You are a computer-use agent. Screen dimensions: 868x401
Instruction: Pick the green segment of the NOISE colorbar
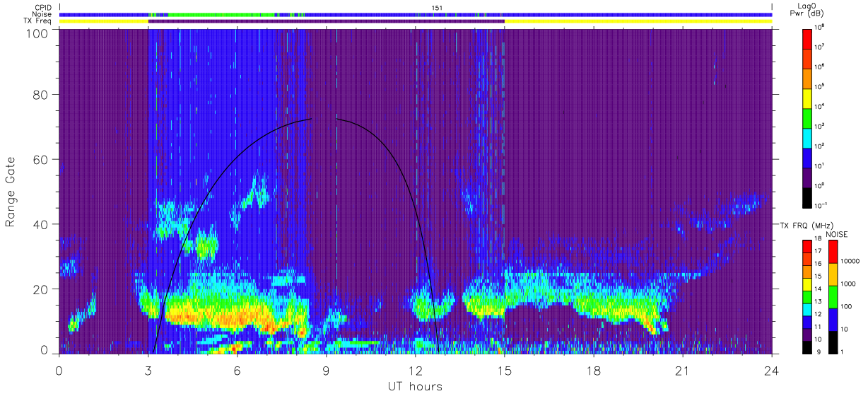point(833,297)
